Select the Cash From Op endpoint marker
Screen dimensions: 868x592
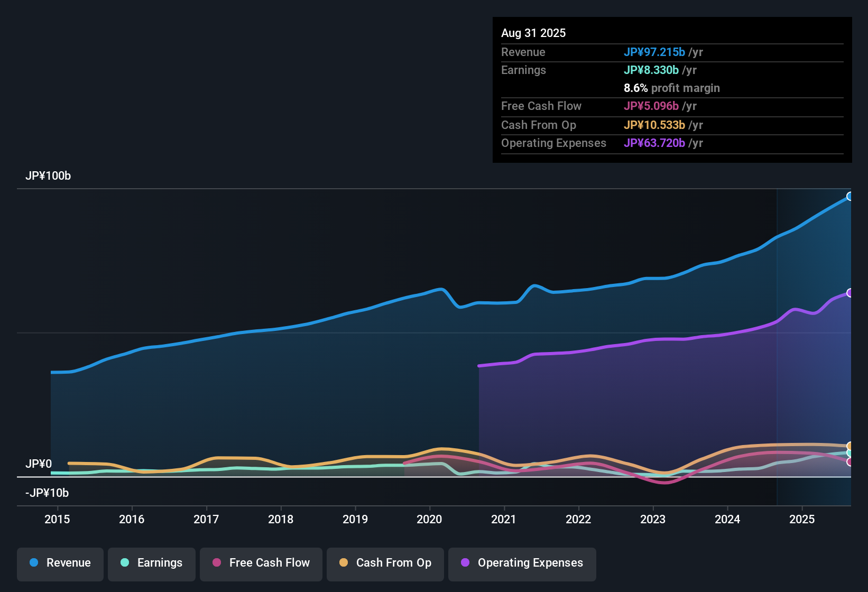click(849, 447)
